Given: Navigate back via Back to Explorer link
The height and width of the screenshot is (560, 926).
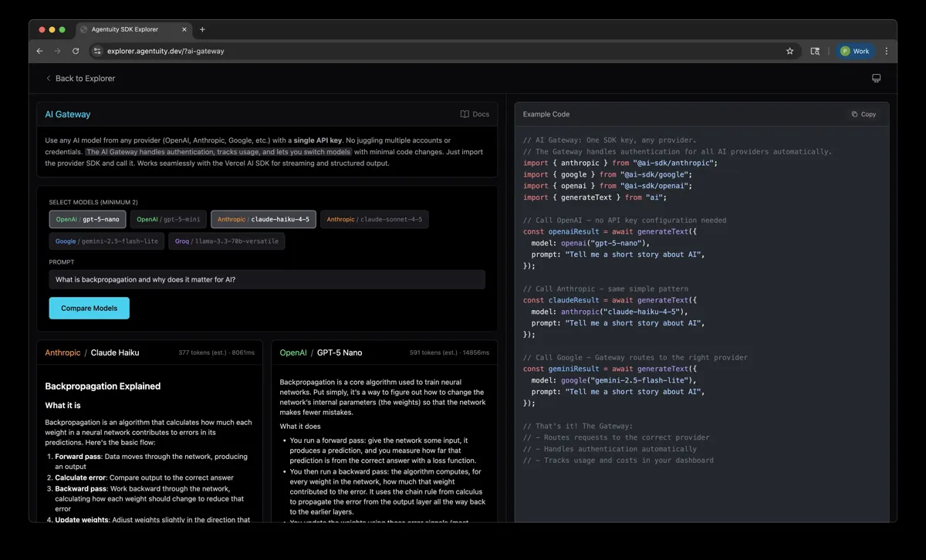Looking at the screenshot, I should click(x=79, y=78).
